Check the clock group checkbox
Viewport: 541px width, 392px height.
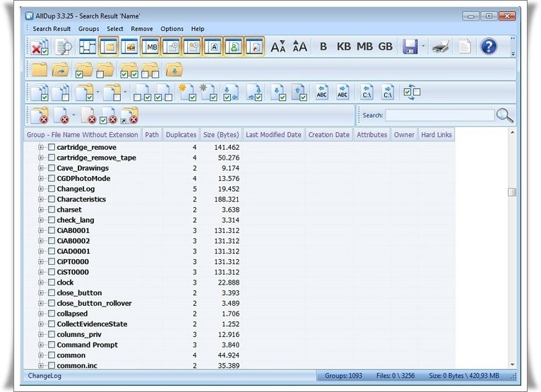coord(52,283)
